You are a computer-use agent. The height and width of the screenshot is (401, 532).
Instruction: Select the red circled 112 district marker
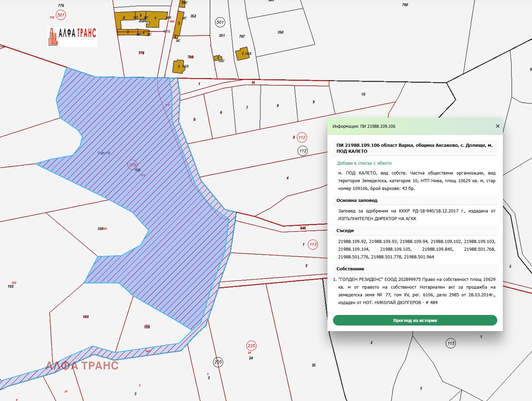[x=302, y=137]
